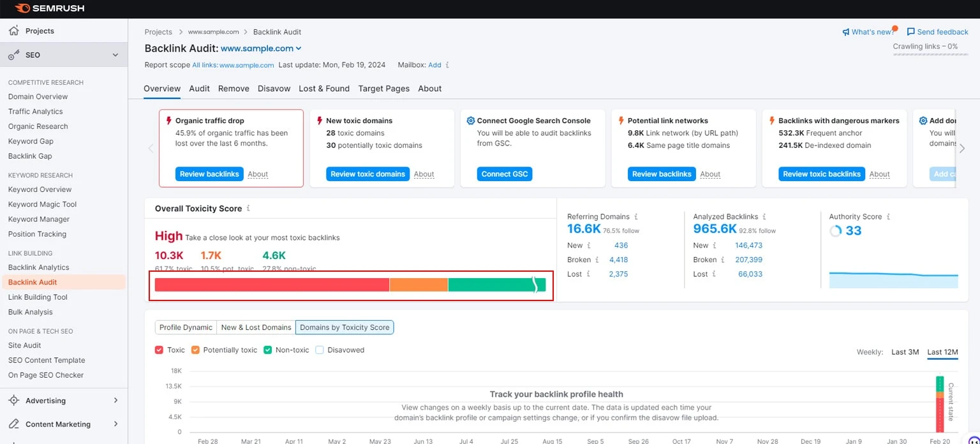
Task: Click the Connect GSC button
Action: pos(505,174)
